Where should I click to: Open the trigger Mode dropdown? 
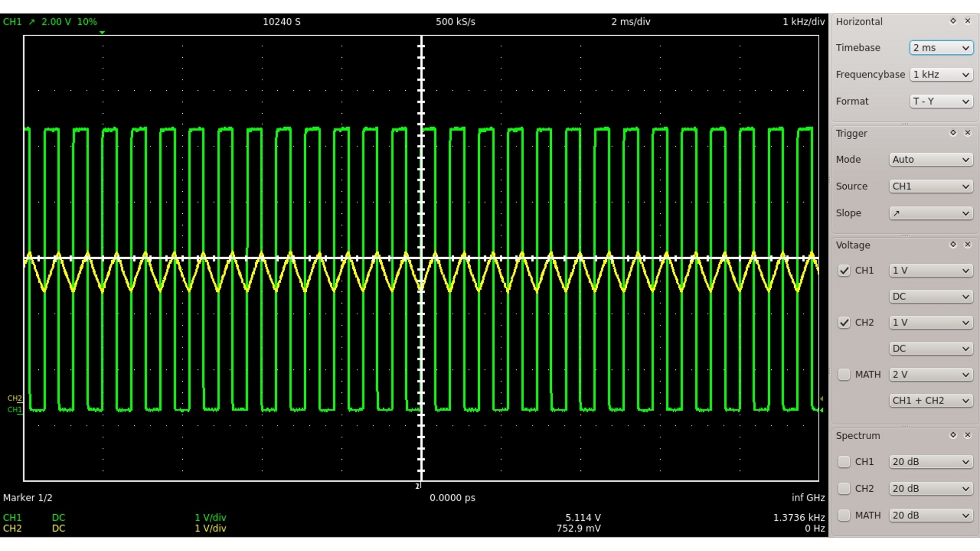coord(930,159)
